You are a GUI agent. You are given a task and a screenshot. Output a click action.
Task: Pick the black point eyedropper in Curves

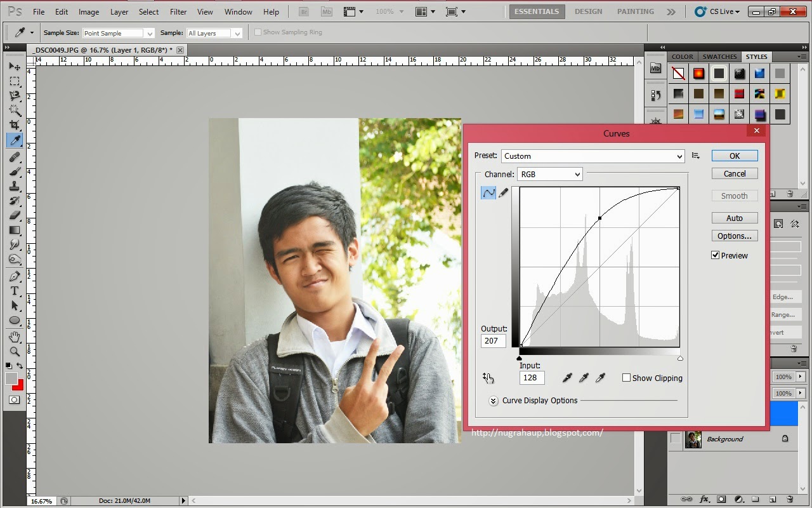(x=567, y=378)
